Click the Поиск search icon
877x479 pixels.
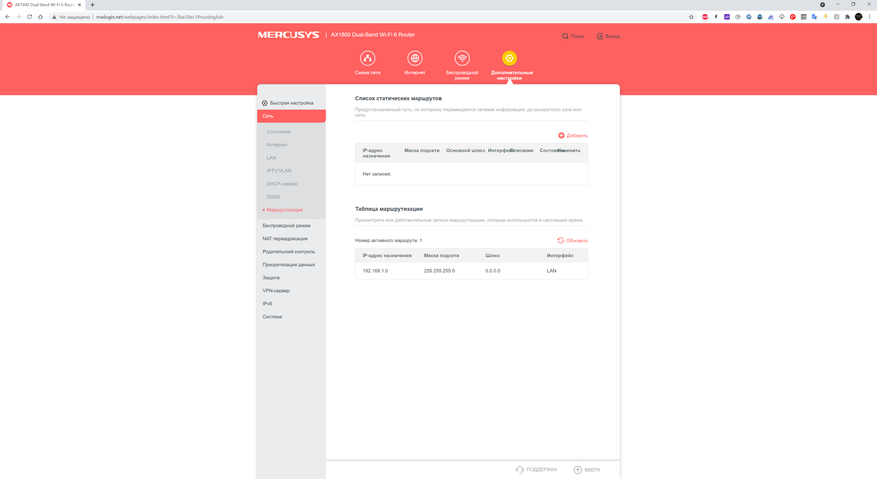pyautogui.click(x=565, y=36)
